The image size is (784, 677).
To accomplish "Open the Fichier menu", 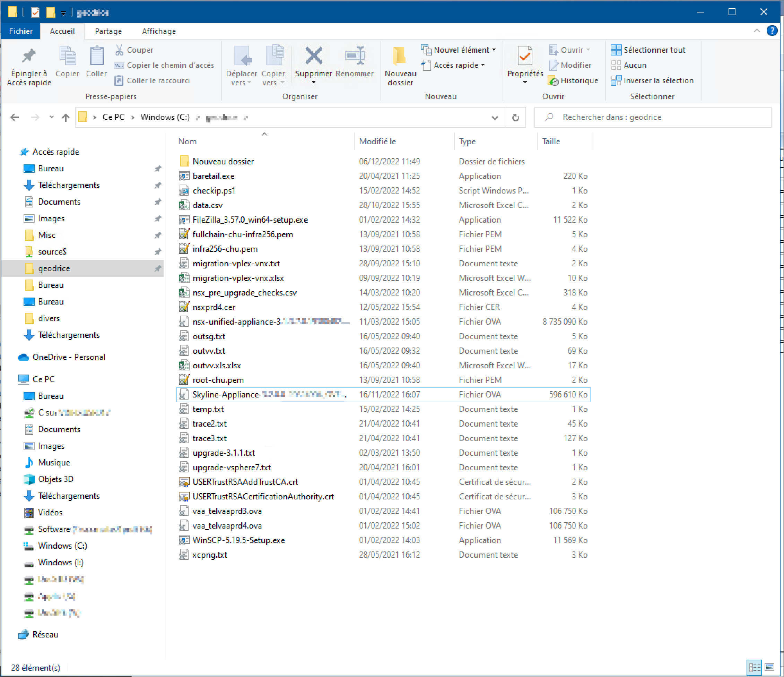I will [x=21, y=31].
